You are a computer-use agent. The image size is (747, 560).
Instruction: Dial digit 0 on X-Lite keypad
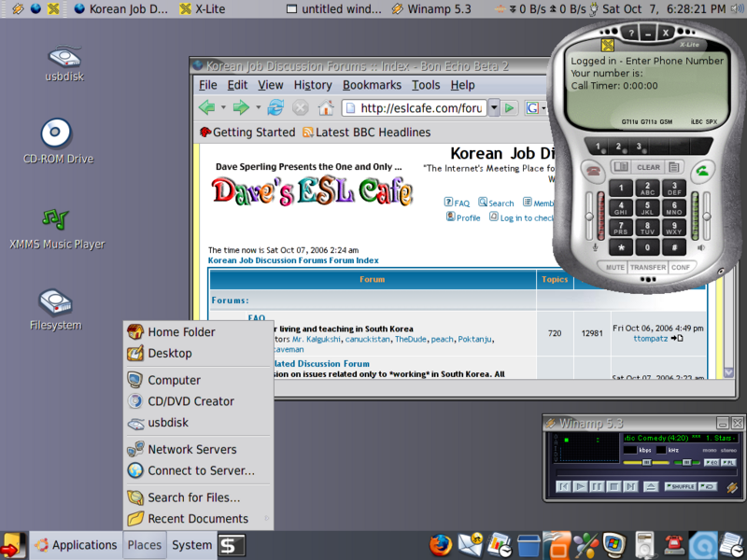click(647, 247)
